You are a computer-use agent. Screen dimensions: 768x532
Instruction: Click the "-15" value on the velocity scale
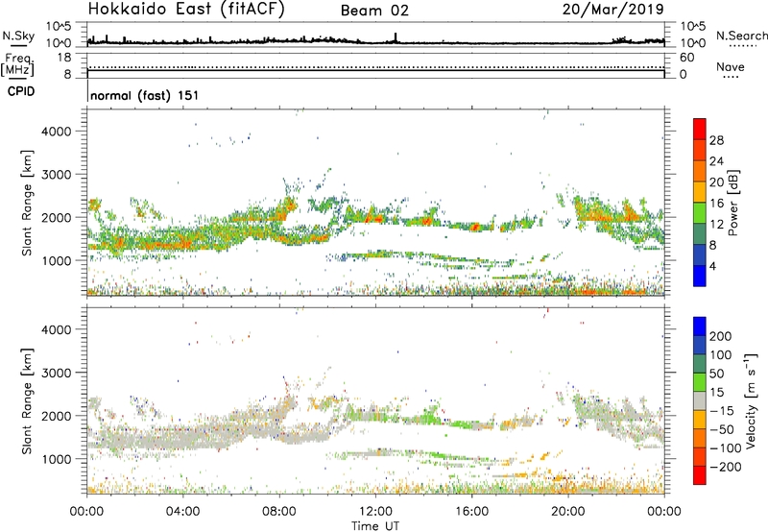[722, 410]
